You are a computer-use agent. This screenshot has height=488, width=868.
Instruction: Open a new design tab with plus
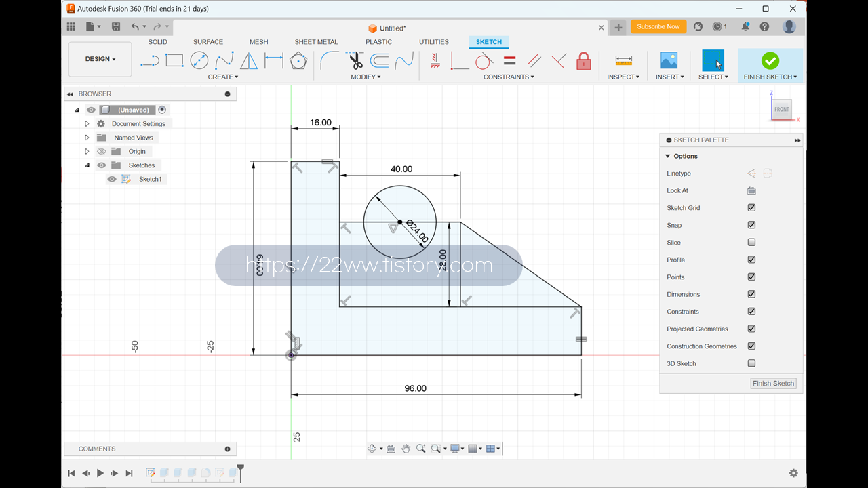point(618,28)
